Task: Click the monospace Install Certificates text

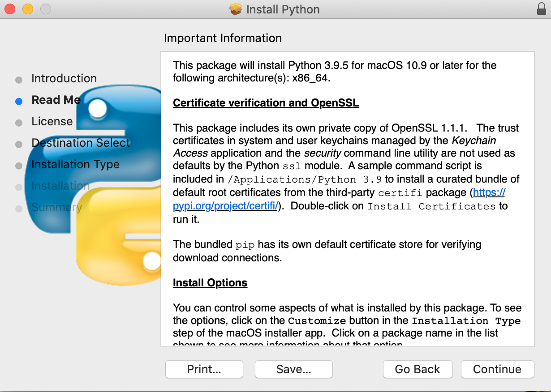Action: (431, 206)
